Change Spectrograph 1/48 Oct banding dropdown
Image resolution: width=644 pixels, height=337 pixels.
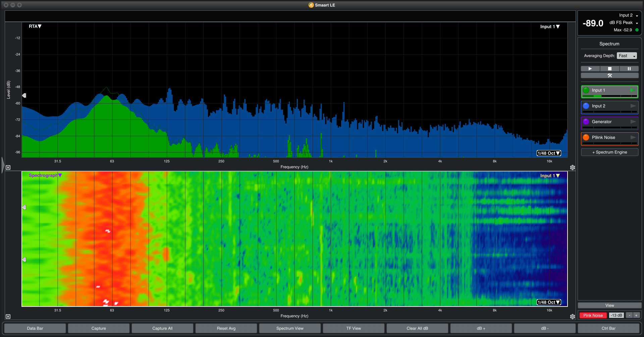pos(549,302)
